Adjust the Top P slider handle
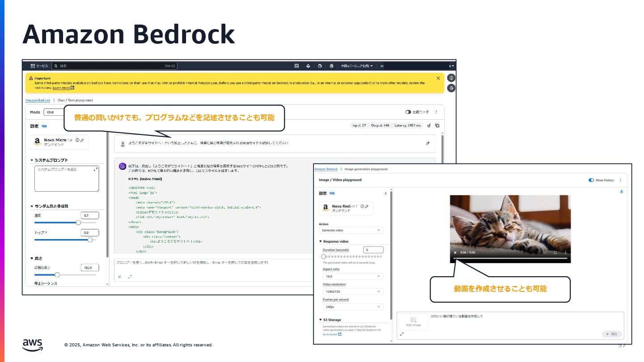This screenshot has width=644, height=362. [90, 240]
